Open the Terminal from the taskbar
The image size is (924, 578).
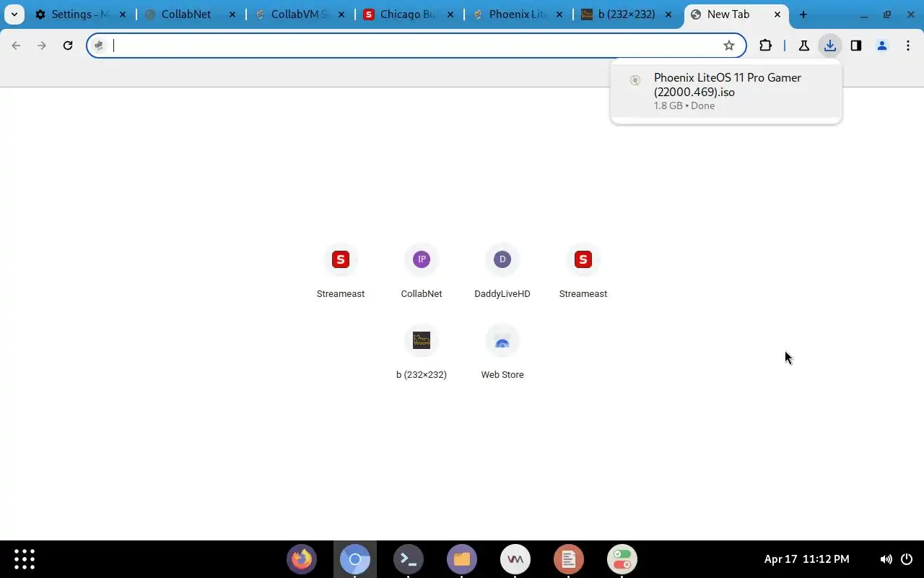409,559
